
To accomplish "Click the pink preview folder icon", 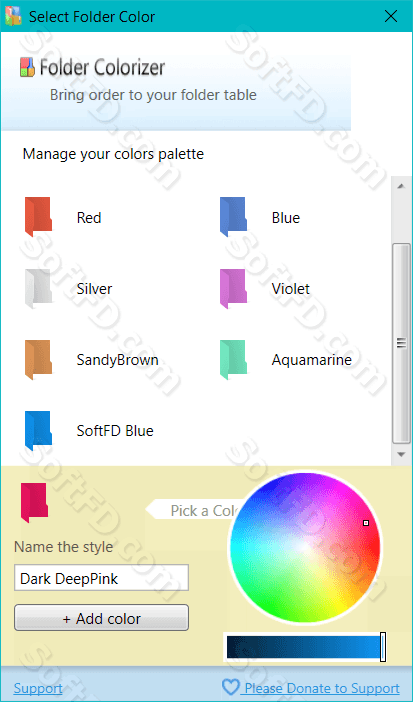I will click(x=34, y=502).
